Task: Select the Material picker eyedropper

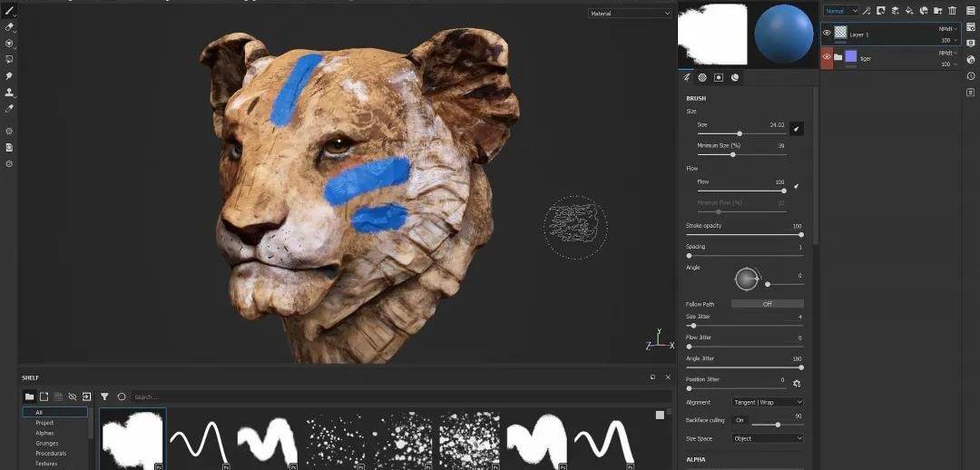Action: 9,109
